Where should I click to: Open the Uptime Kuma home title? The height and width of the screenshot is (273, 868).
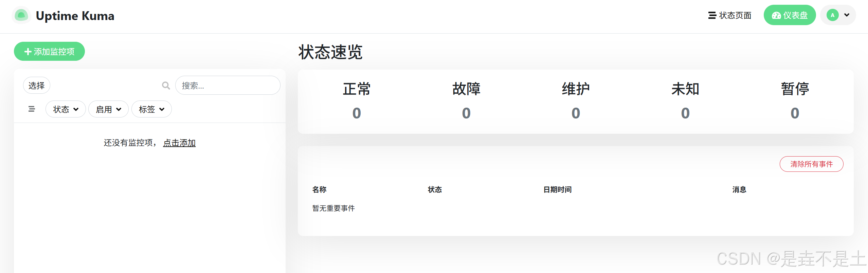(x=75, y=16)
